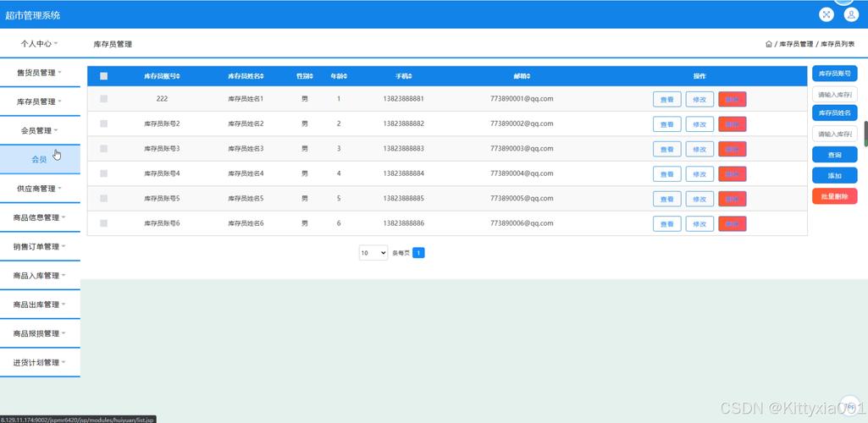Sort table by 库存员姓名 column
This screenshot has height=423, width=868.
coord(246,76)
